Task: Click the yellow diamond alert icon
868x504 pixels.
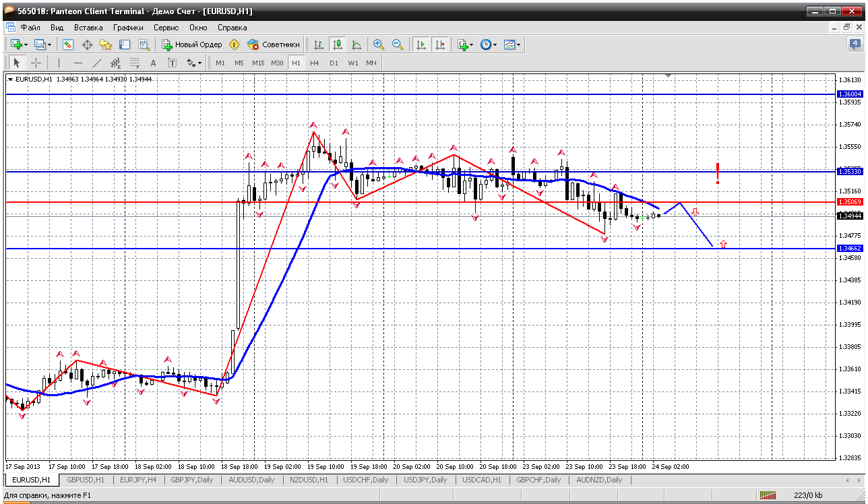Action: (x=234, y=44)
